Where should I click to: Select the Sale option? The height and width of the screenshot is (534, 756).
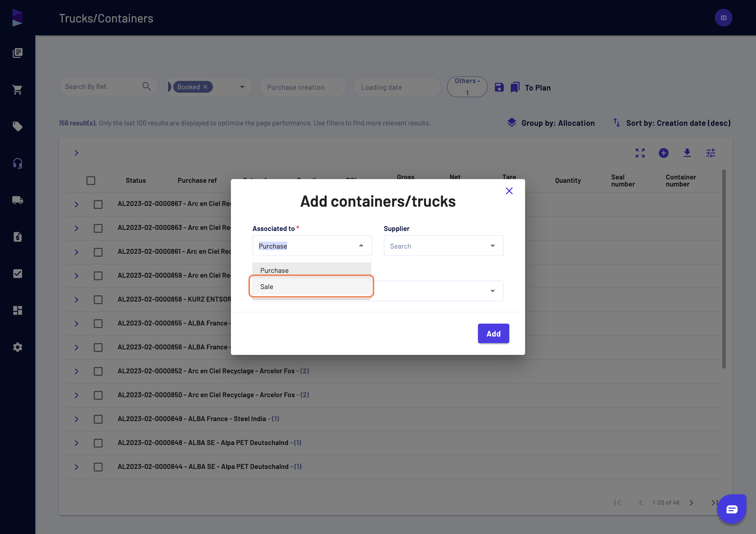311,286
